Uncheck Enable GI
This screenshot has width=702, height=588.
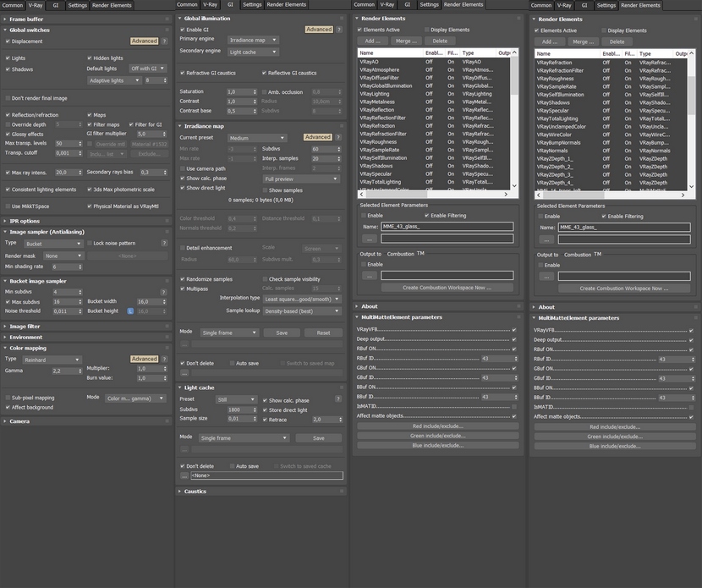tap(182, 30)
